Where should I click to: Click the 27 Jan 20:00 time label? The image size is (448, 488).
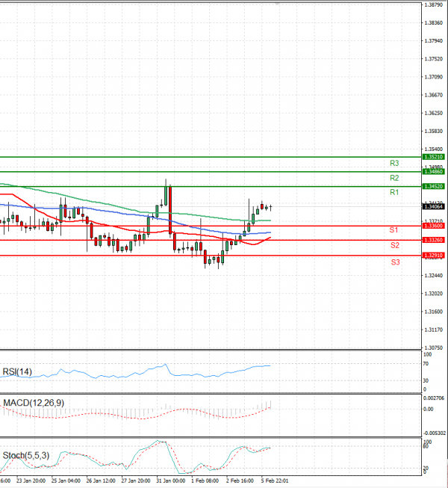tap(136, 481)
